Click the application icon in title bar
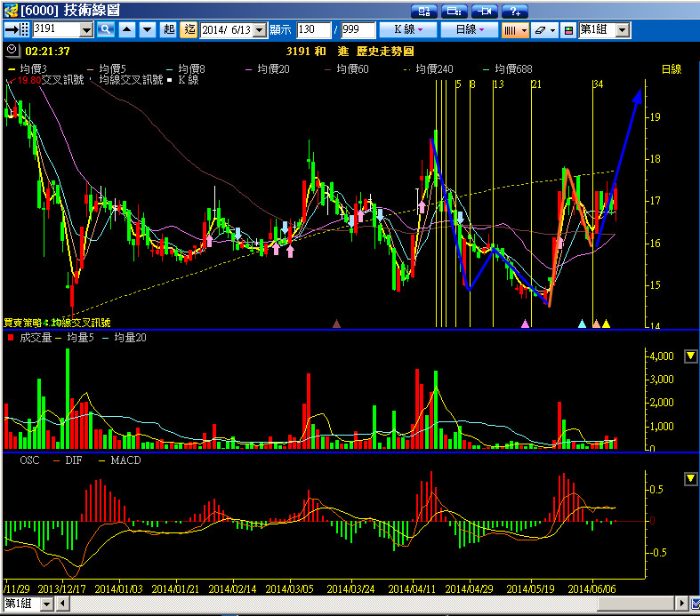Image resolution: width=700 pixels, height=616 pixels. (x=11, y=11)
